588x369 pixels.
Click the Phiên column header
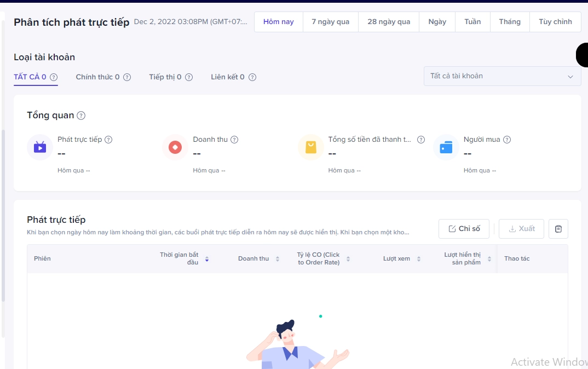42,259
